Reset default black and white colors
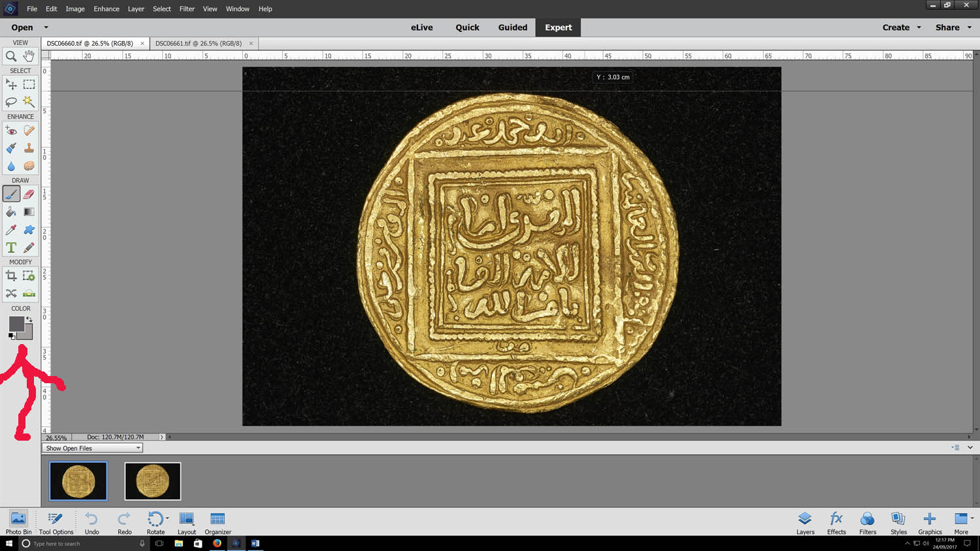980x551 pixels. pos(12,336)
